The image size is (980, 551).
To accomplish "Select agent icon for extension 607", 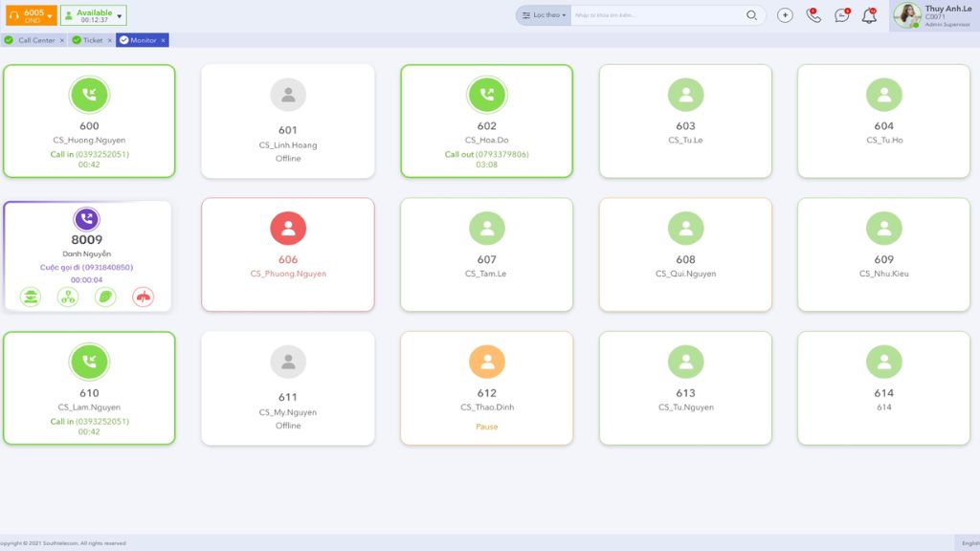I will coord(487,228).
